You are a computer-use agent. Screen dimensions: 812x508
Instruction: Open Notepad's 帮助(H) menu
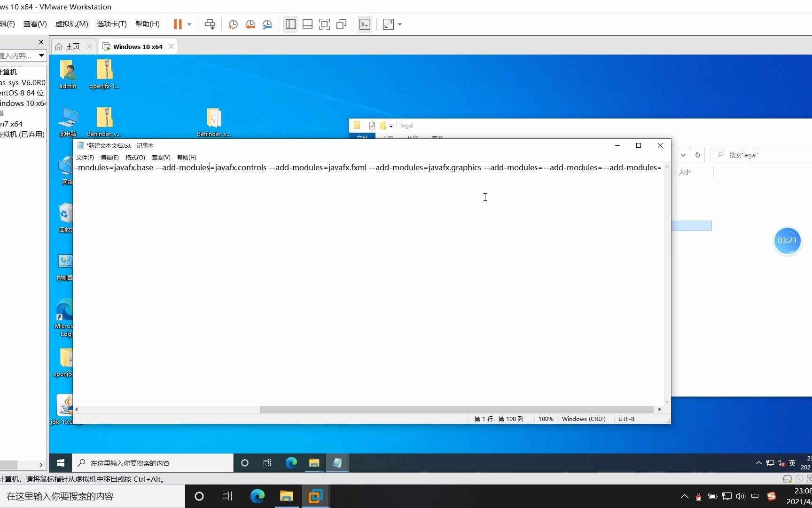click(187, 157)
